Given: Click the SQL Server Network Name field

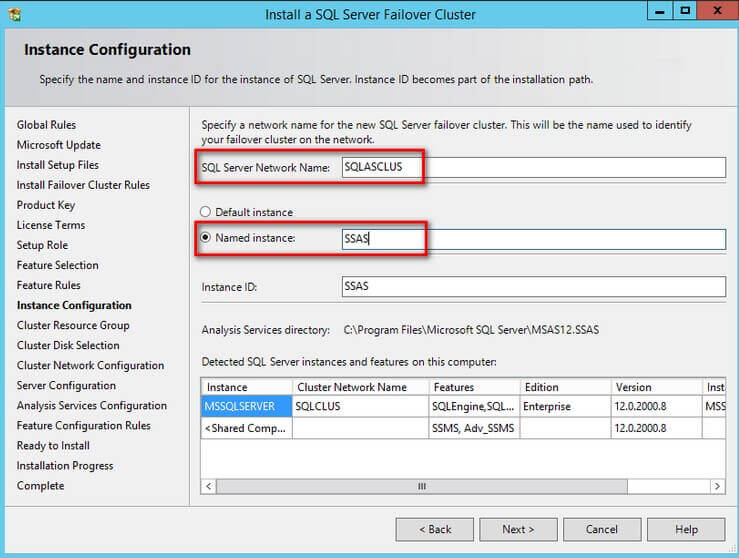Looking at the screenshot, I should point(534,167).
